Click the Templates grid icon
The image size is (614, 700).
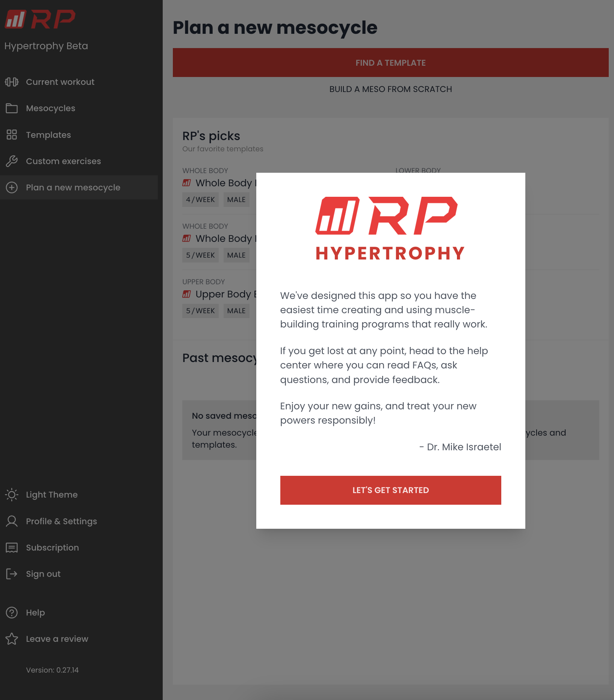tap(12, 134)
